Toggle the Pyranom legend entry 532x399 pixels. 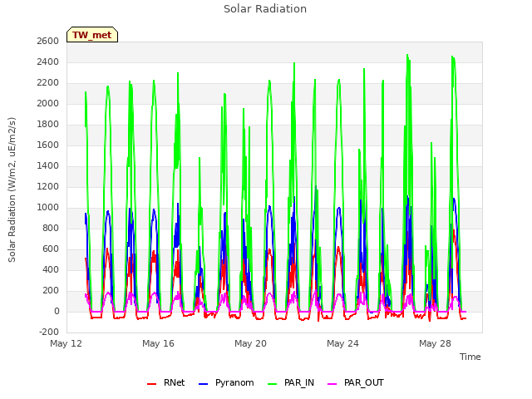coord(226,382)
